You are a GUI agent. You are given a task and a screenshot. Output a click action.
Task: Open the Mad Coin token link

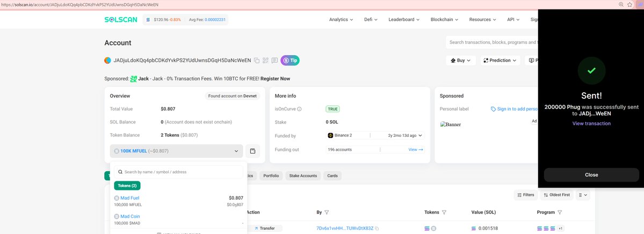click(130, 216)
